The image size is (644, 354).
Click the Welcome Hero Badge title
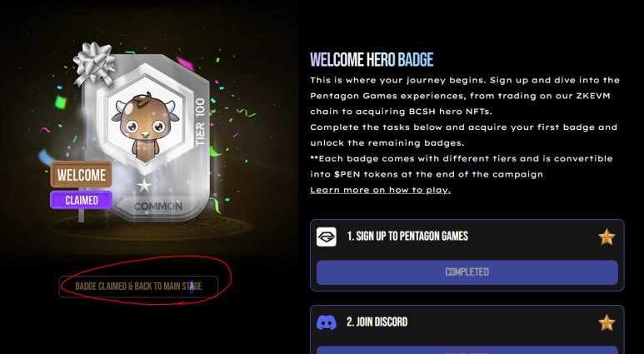point(372,60)
